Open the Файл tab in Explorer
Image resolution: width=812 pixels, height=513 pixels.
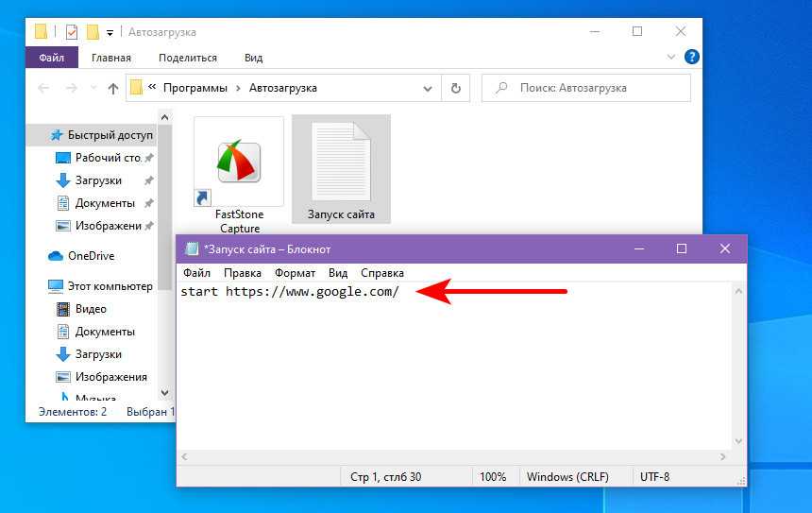coord(52,58)
